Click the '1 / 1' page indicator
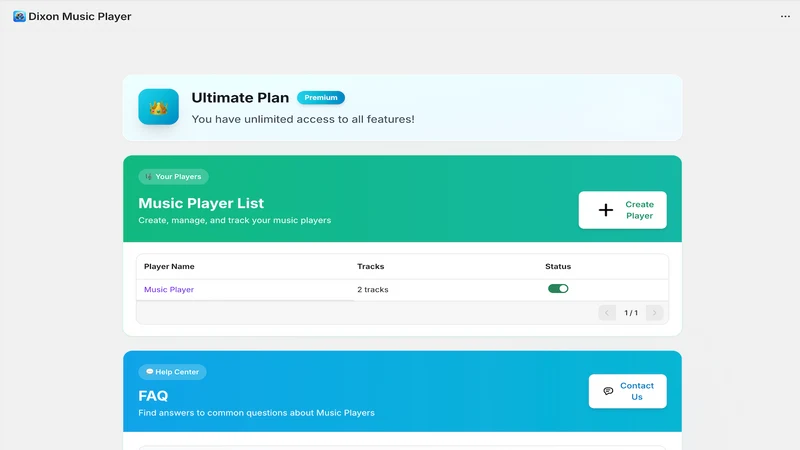The height and width of the screenshot is (450, 800). tap(631, 313)
